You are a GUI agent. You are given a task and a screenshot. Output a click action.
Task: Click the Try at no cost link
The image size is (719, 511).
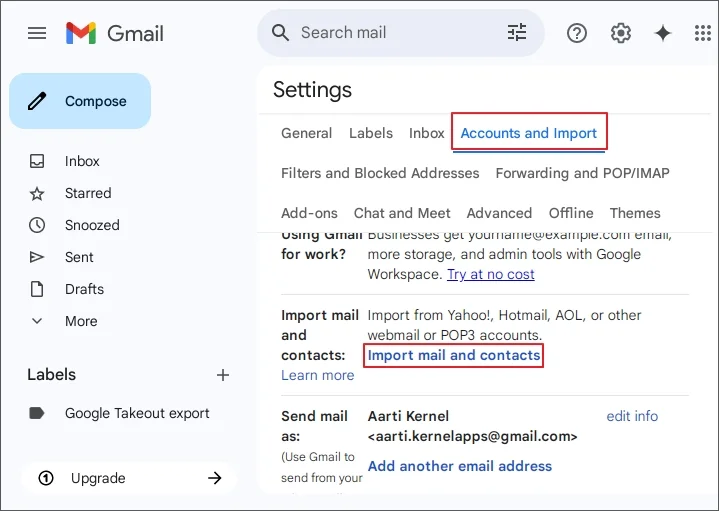491,274
